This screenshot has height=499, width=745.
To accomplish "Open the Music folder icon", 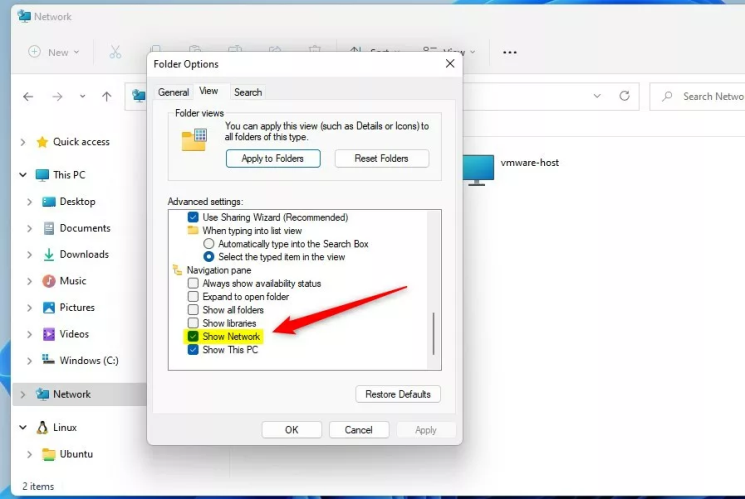I will (48, 281).
